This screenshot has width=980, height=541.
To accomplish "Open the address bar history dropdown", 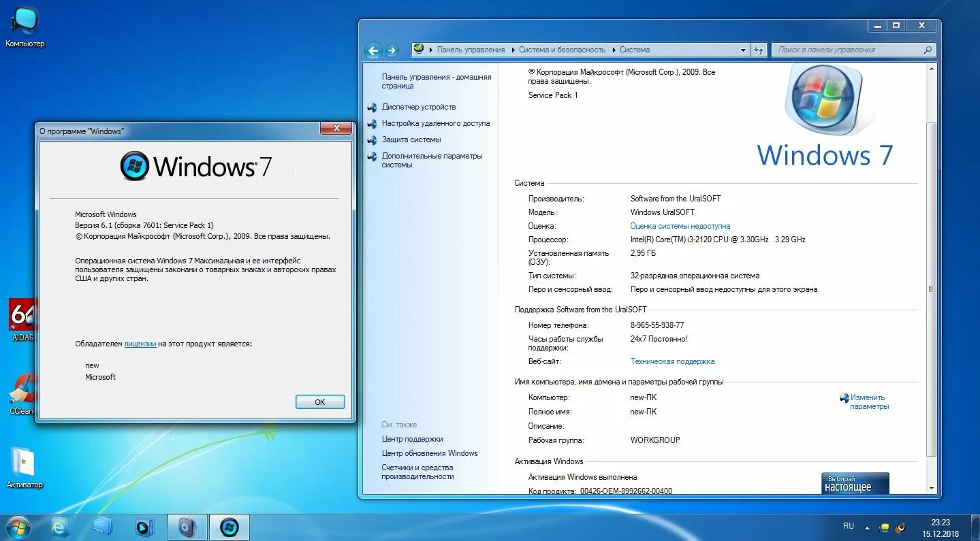I will click(743, 50).
